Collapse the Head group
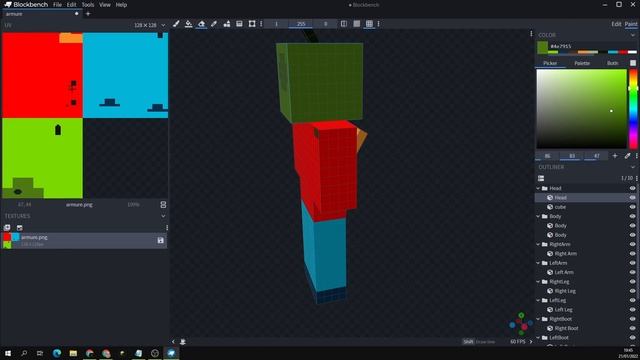This screenshot has width=640, height=360. [538, 188]
